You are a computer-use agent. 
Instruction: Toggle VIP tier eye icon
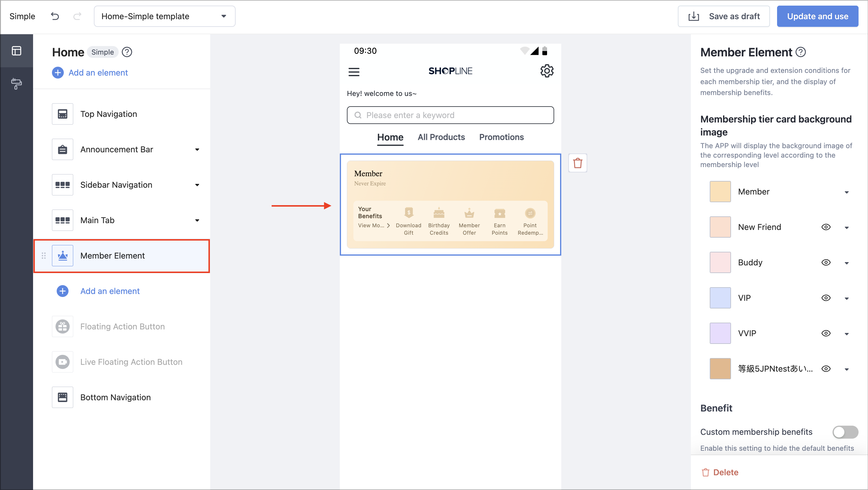point(825,298)
